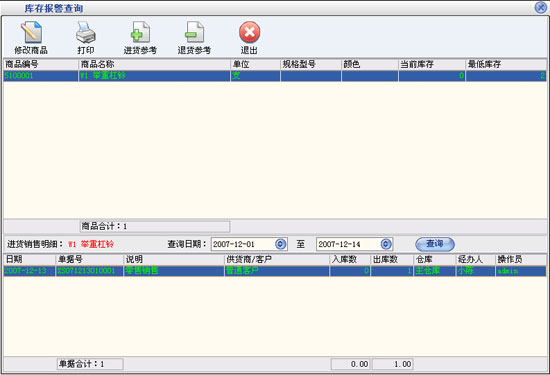The height and width of the screenshot is (375, 550).
Task: Click the 查询 query button
Action: click(435, 244)
